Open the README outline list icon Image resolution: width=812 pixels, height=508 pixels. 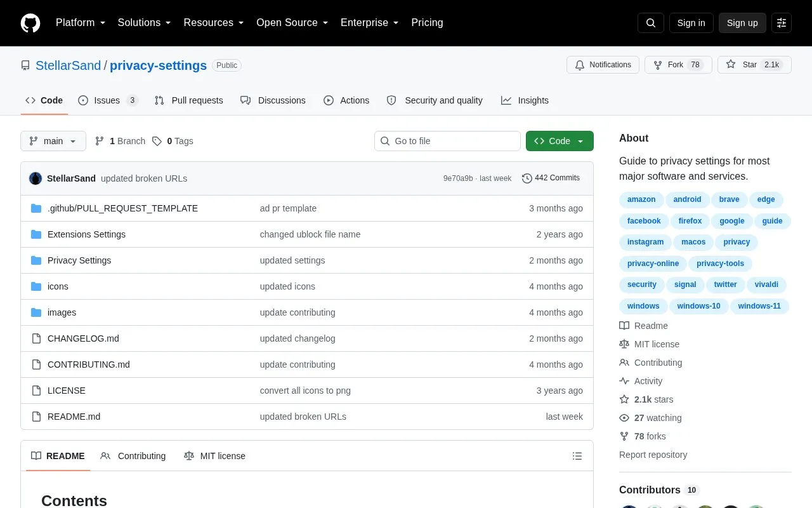pos(577,456)
